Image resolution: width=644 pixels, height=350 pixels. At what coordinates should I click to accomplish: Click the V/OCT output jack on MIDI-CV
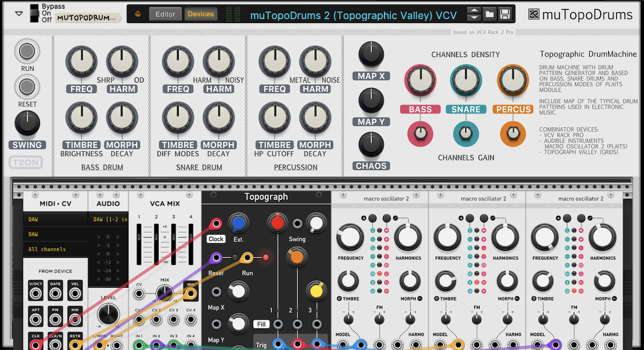click(36, 294)
